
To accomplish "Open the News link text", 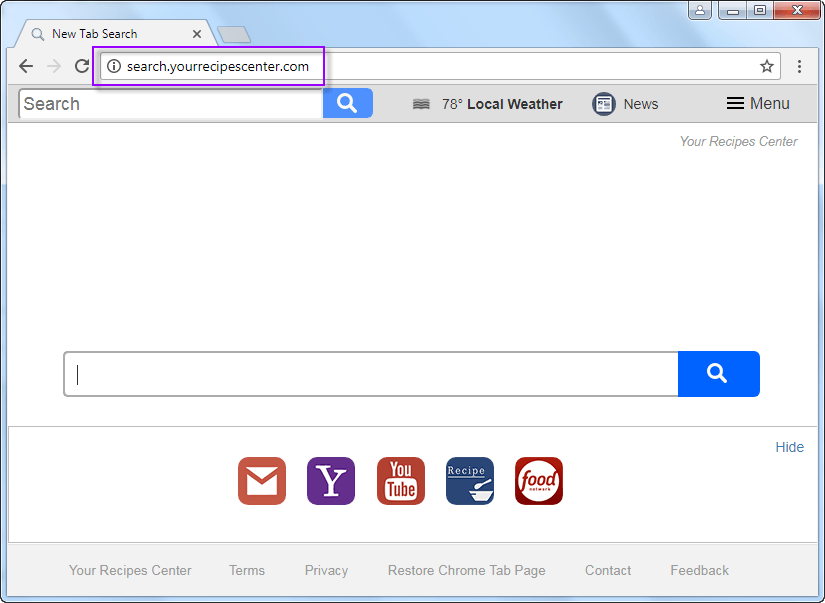I will [640, 104].
